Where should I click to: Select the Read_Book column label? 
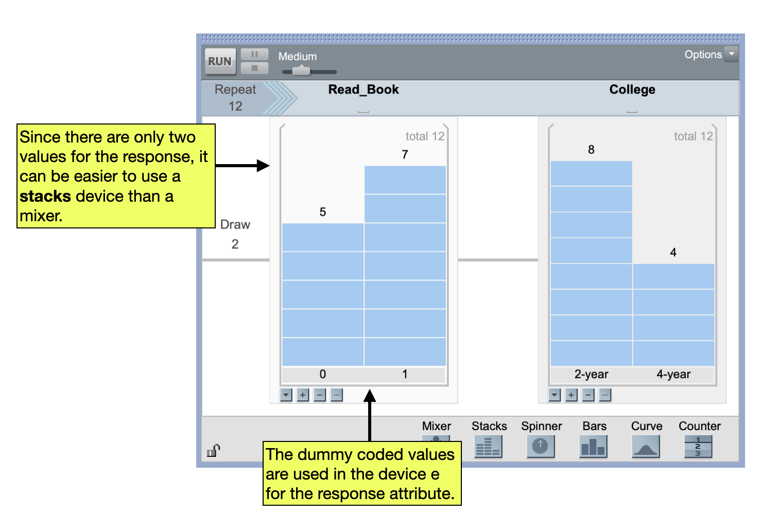pos(364,89)
